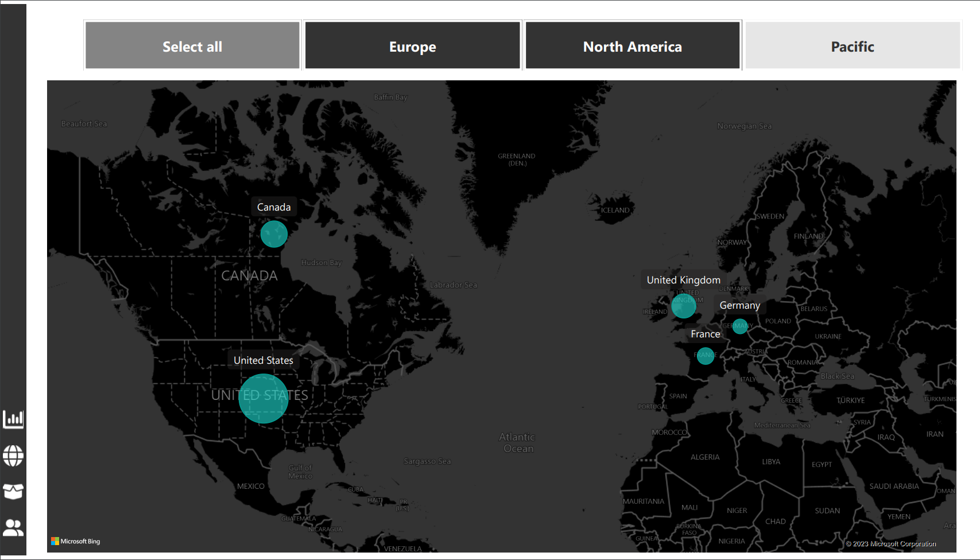Open the open-box icon above the people icon
The height and width of the screenshot is (560, 980).
tap(13, 492)
